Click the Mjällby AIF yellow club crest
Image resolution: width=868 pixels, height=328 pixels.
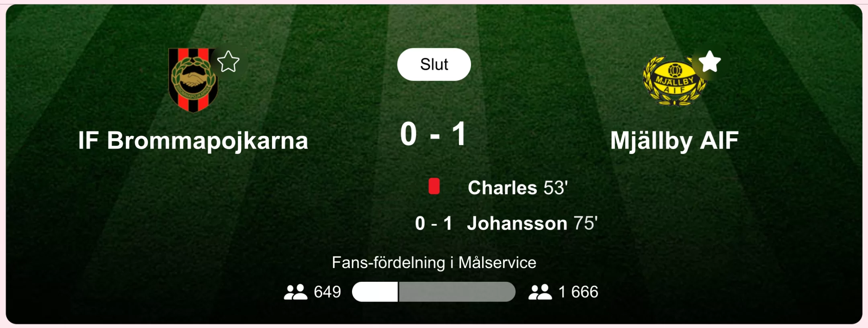[x=674, y=81]
